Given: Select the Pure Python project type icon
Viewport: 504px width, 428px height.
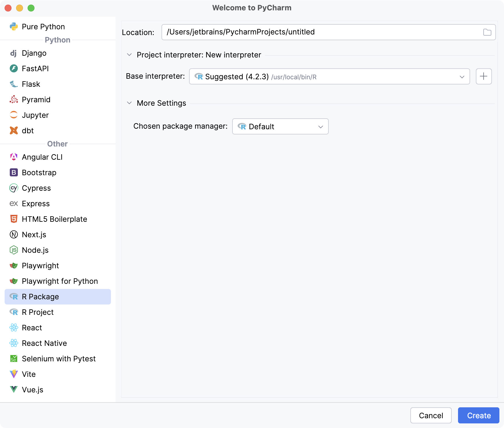Looking at the screenshot, I should (x=14, y=26).
